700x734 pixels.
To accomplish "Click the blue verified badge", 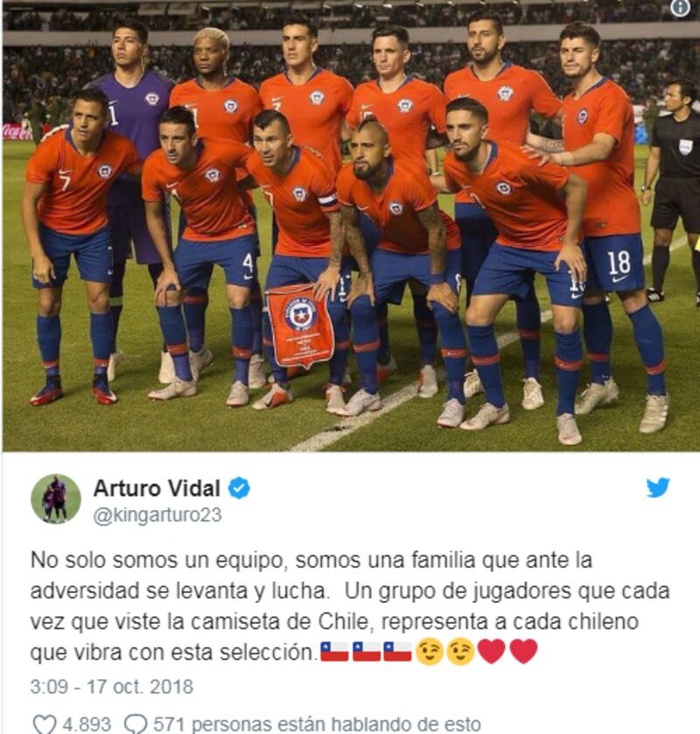I will coord(239,488).
